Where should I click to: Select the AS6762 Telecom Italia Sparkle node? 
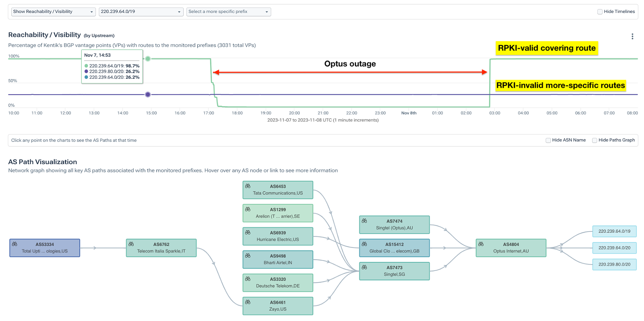point(161,248)
